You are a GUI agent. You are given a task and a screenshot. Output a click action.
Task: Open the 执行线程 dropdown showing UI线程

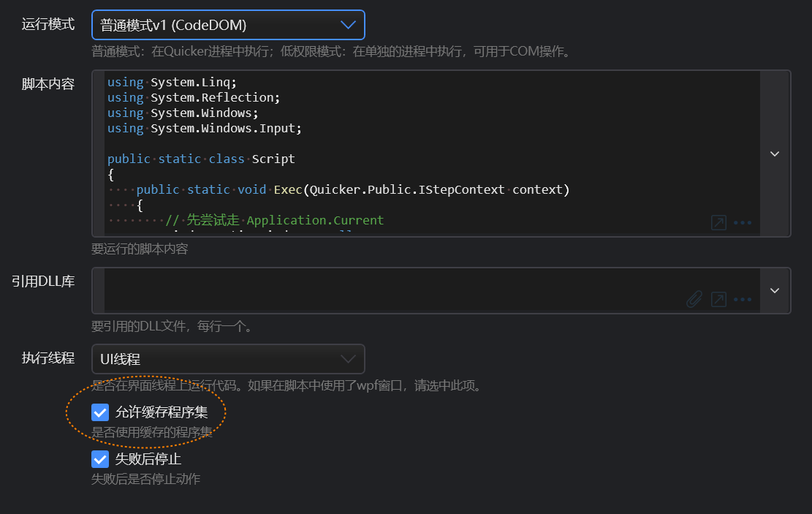pyautogui.click(x=228, y=359)
